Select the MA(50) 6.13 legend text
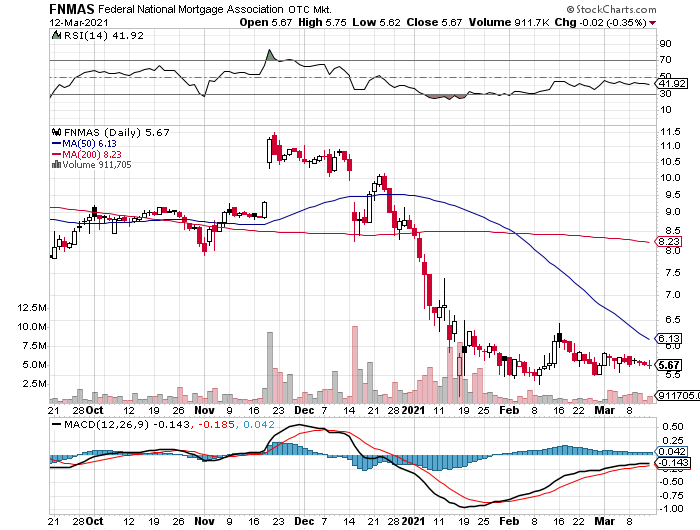Viewport: 700px width, 530px height. tap(89, 144)
